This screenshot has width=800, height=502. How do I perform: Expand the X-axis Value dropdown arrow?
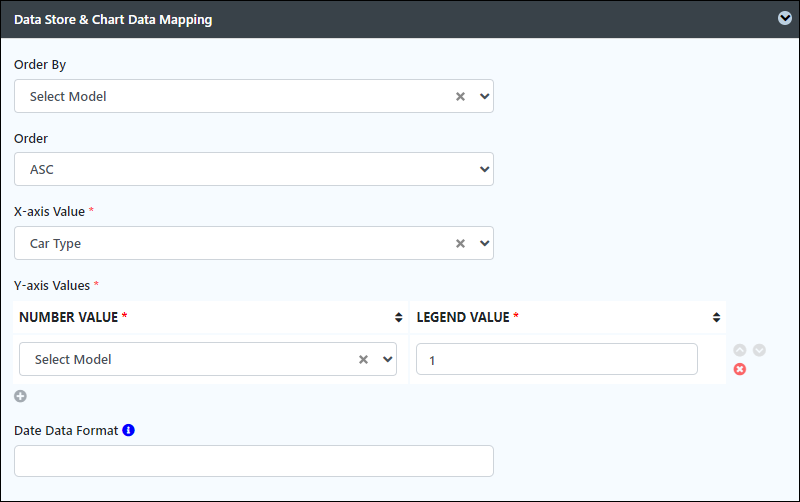(484, 243)
